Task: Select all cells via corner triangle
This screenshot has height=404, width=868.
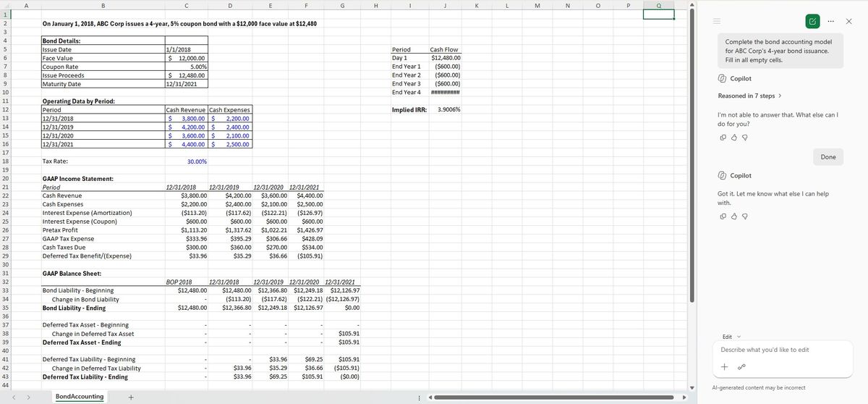Action: click(x=7, y=4)
